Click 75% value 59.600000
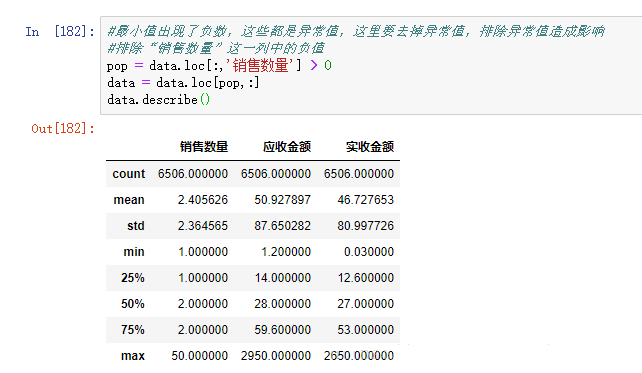The image size is (642, 373). (283, 330)
